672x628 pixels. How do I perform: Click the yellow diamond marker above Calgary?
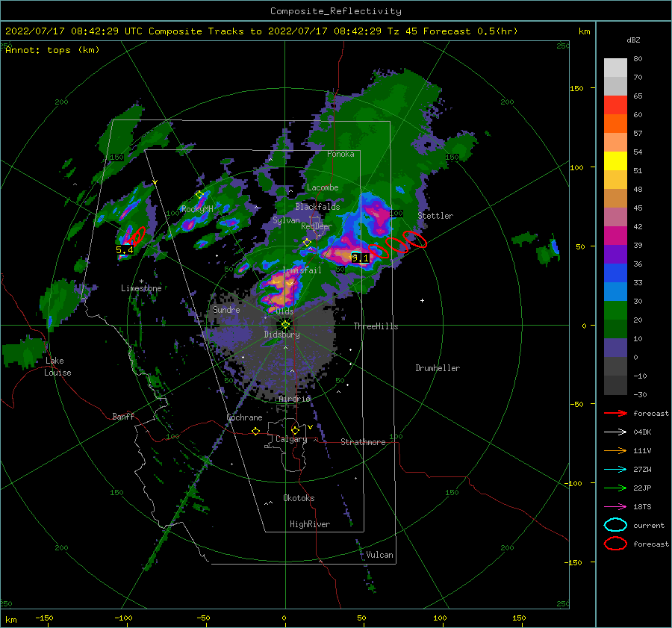coord(295,430)
